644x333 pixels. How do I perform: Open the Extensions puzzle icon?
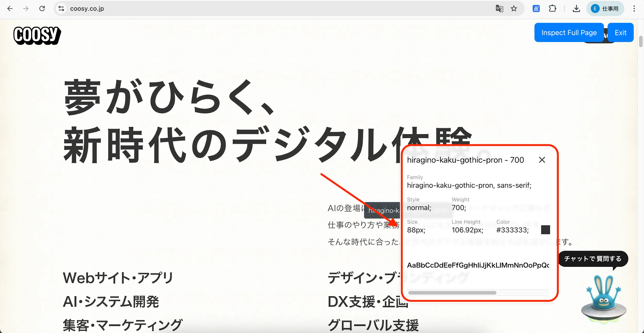click(x=552, y=8)
